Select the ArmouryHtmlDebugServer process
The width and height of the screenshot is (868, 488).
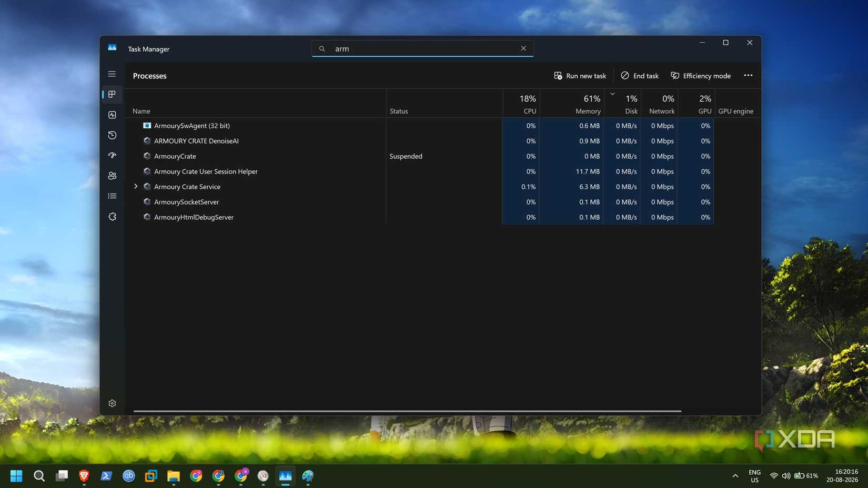tap(419, 217)
